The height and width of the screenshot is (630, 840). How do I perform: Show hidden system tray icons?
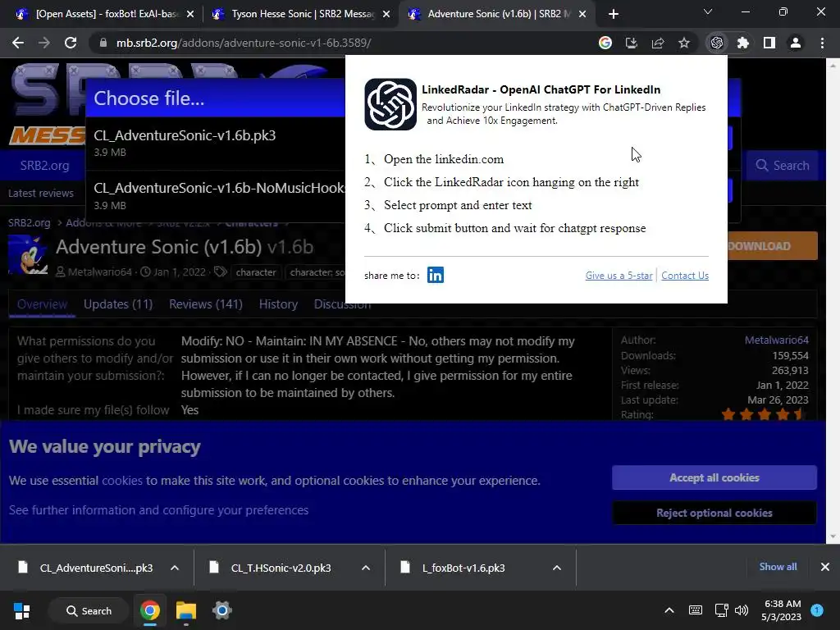[x=669, y=610]
